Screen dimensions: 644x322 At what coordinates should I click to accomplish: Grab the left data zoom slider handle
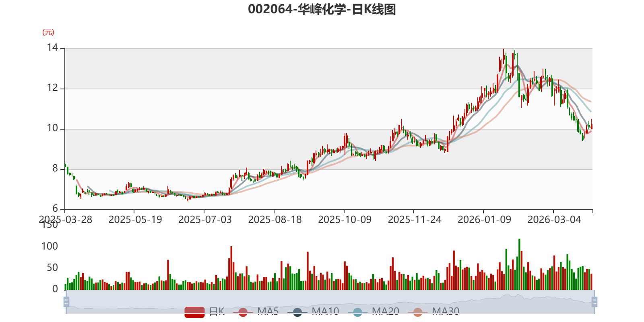click(x=66, y=301)
